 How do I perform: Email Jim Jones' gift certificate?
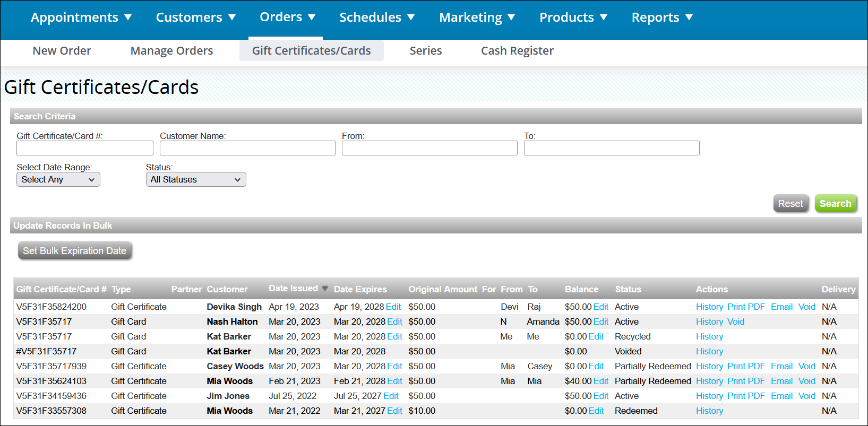(781, 396)
